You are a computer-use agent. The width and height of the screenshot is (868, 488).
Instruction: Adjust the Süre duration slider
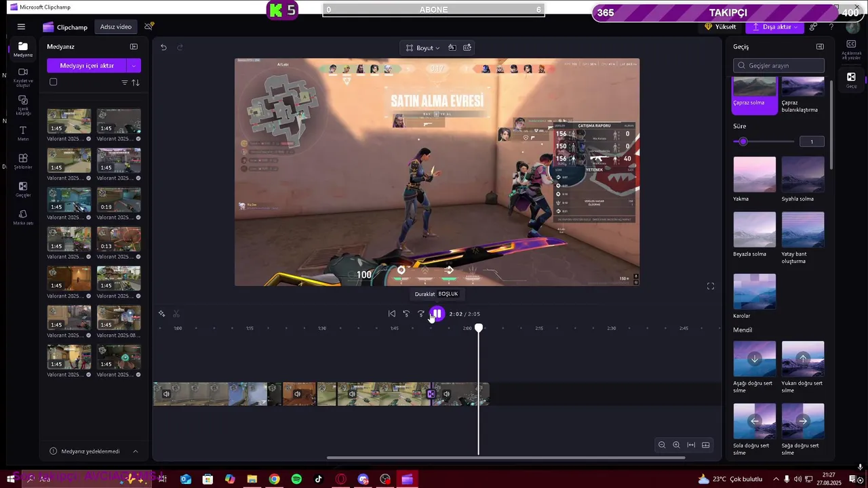[x=743, y=142]
